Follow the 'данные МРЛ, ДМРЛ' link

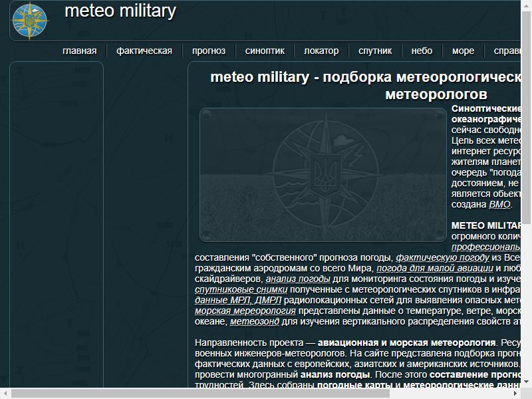click(x=238, y=301)
